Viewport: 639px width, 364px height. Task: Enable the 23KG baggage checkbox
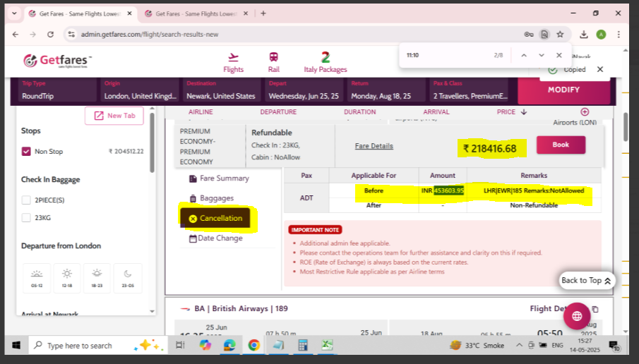26,218
